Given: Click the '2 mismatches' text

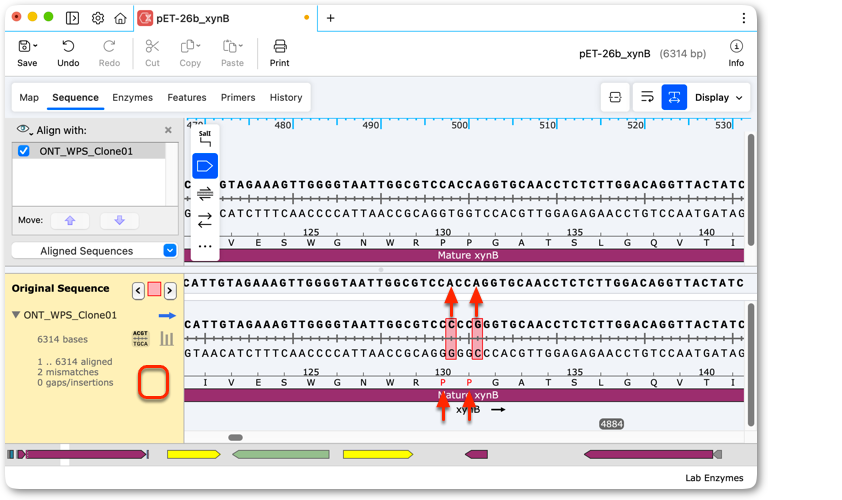Looking at the screenshot, I should click(68, 372).
